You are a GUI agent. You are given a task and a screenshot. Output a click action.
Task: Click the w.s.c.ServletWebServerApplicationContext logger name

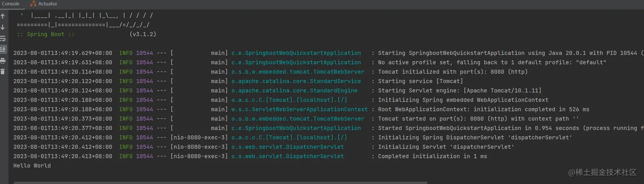tap(299, 109)
